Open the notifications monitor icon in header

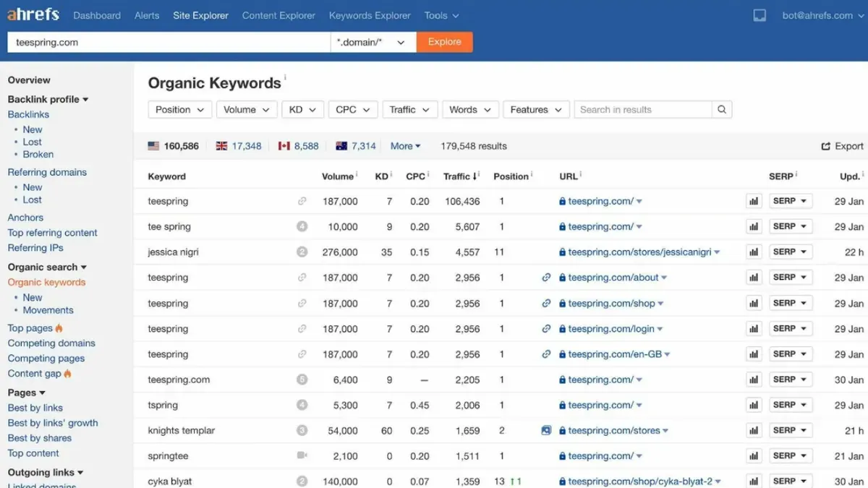[x=759, y=15]
